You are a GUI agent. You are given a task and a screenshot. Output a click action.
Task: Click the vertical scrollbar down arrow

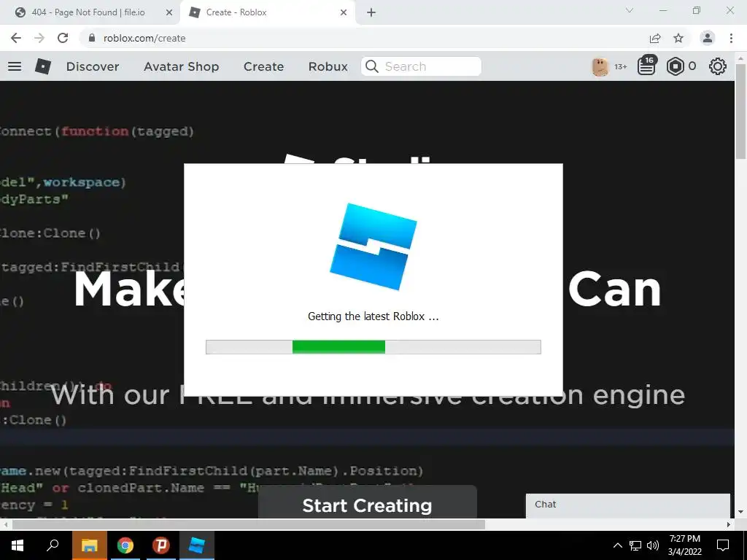pos(741,512)
